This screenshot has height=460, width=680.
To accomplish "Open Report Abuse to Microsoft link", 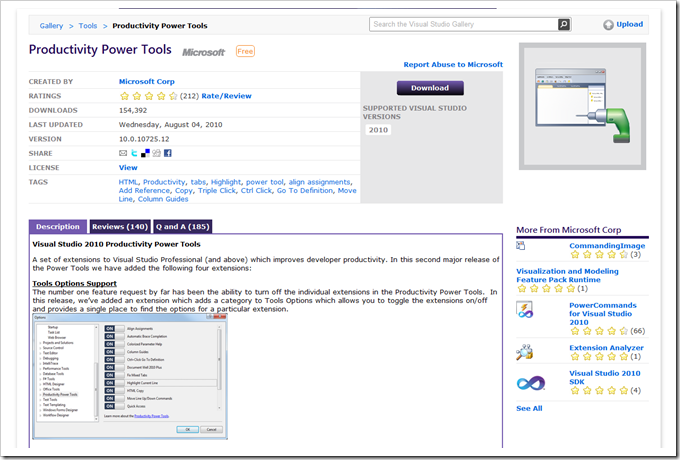I will (x=453, y=64).
